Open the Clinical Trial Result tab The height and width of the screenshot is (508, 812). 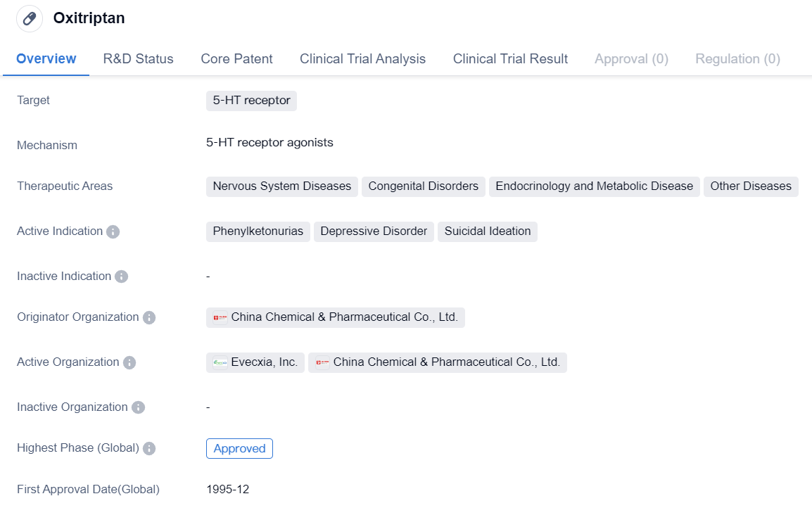pyautogui.click(x=510, y=59)
